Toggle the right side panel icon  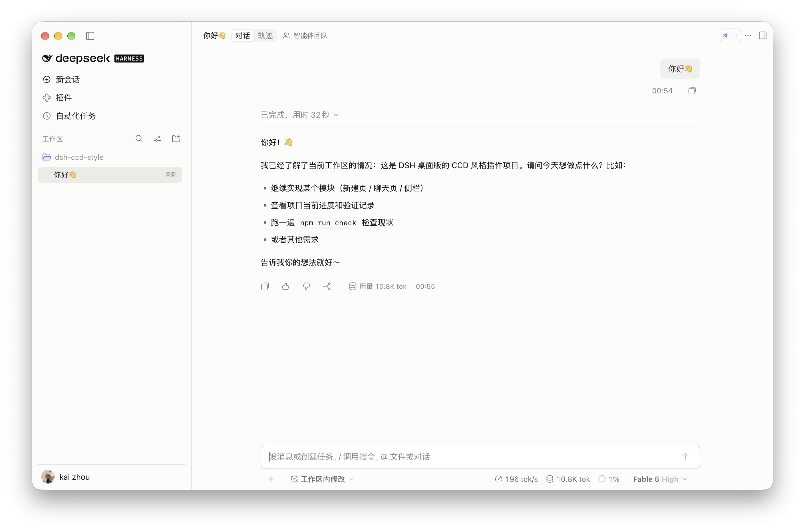(x=762, y=36)
